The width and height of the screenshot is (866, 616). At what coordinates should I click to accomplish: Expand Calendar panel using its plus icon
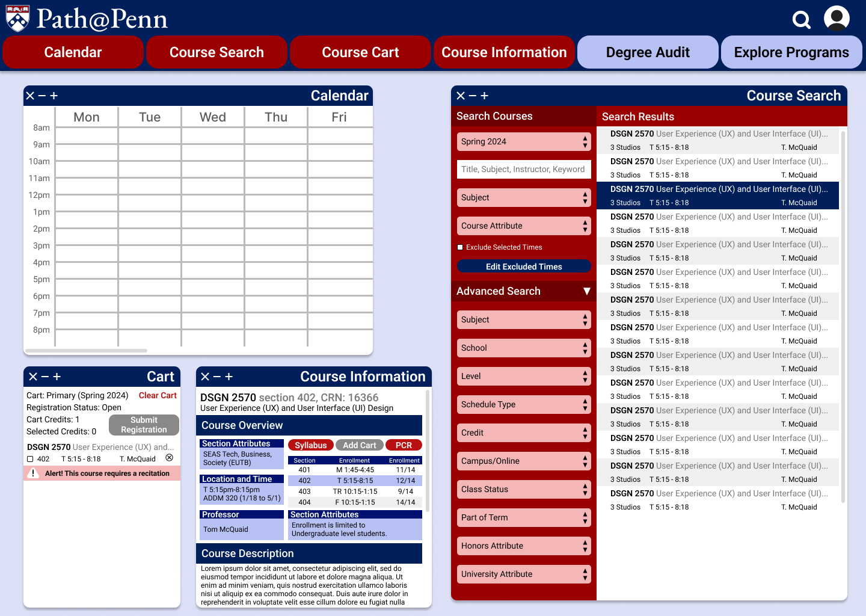pyautogui.click(x=54, y=96)
